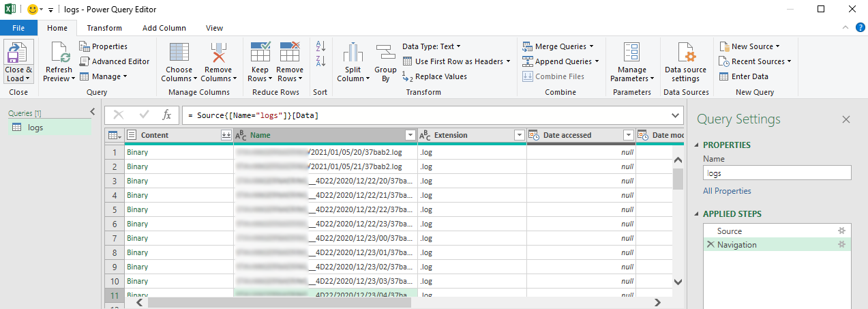
Task: Click the horizontal scrollbar right arrow
Action: pyautogui.click(x=657, y=302)
